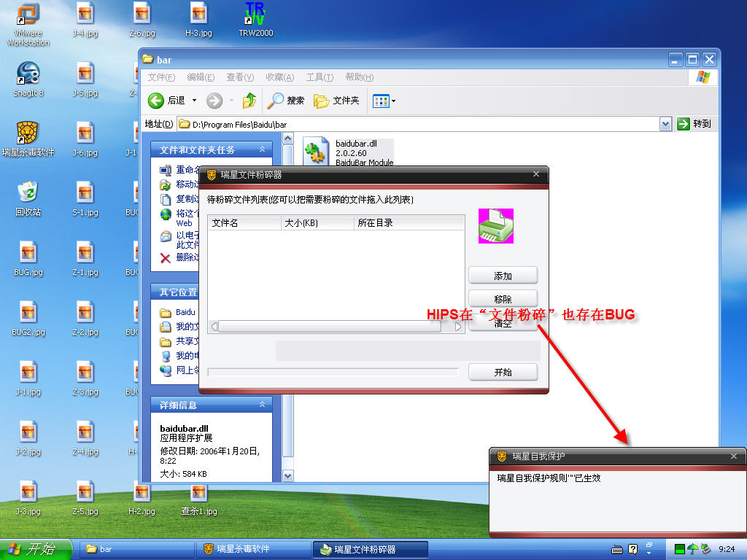Image resolution: width=747 pixels, height=560 pixels.
Task: Toggle the 文件夹 folders pane button
Action: click(x=336, y=101)
